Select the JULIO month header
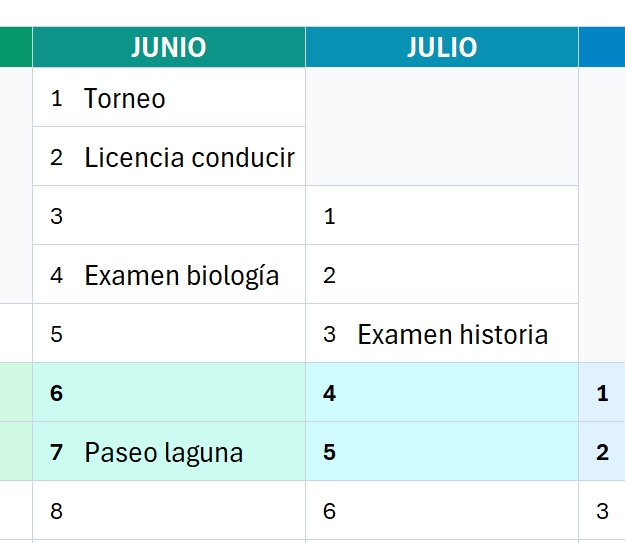This screenshot has width=625, height=543. (441, 47)
